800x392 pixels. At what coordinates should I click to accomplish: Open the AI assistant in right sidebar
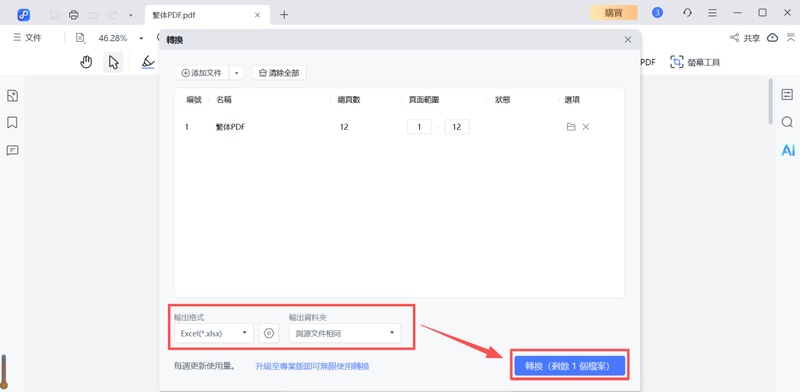(x=788, y=150)
